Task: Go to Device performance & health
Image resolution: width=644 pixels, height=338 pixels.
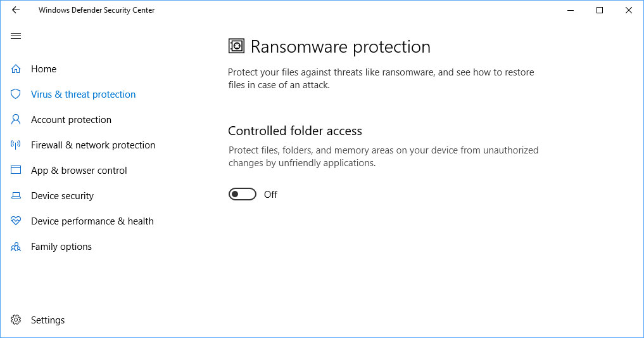Action: click(x=92, y=221)
